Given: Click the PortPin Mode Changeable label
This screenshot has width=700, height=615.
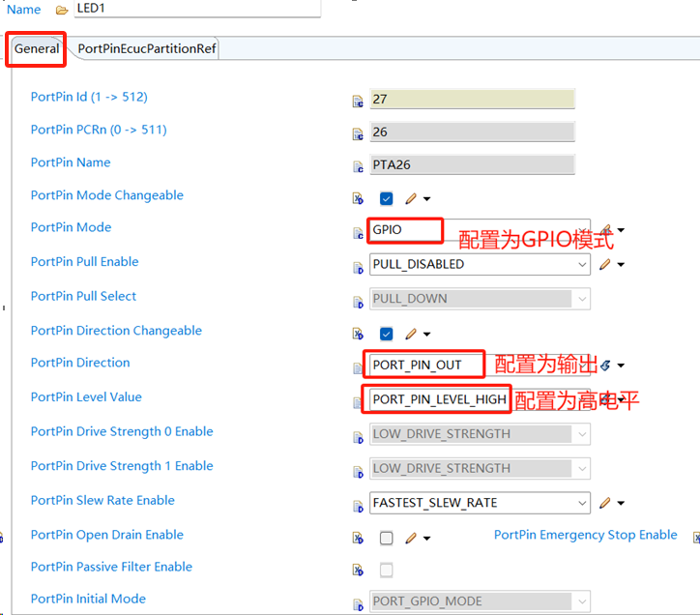Looking at the screenshot, I should [107, 195].
